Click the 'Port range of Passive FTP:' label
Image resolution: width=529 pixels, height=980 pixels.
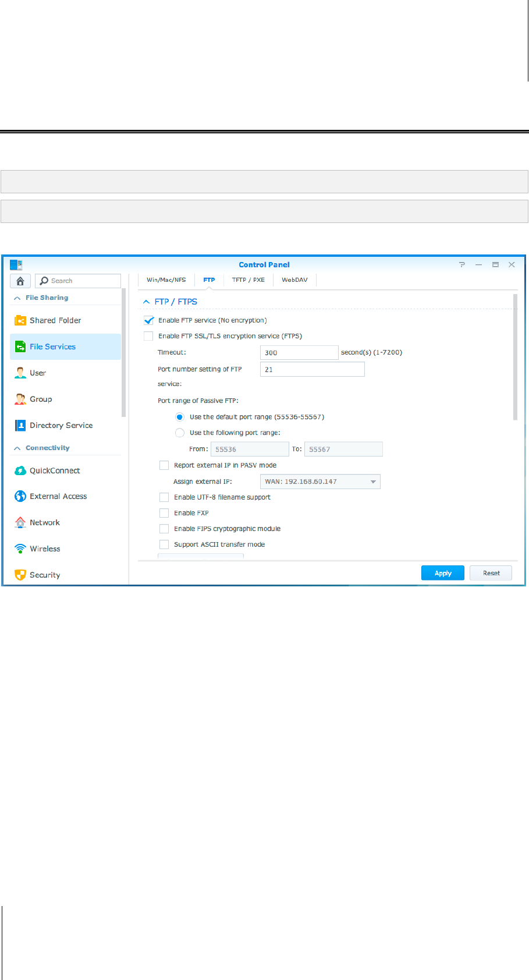tap(198, 401)
